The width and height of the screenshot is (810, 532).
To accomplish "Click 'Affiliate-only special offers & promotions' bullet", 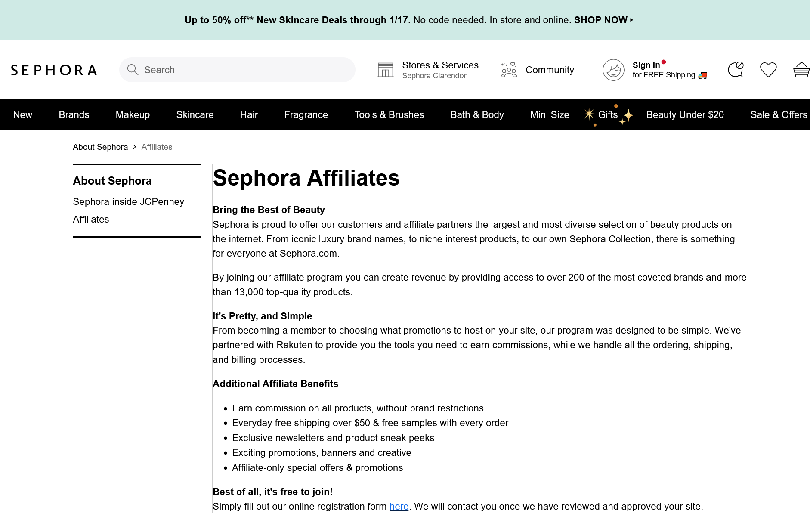I will (x=317, y=467).
